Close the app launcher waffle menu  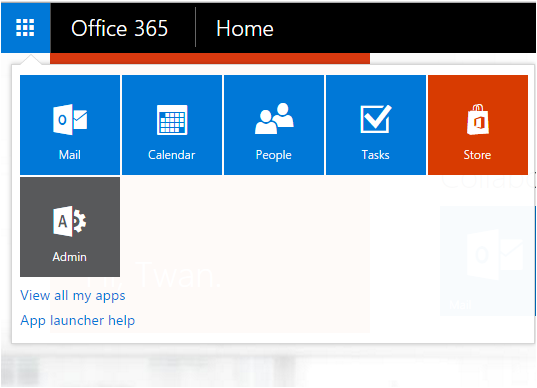26,28
